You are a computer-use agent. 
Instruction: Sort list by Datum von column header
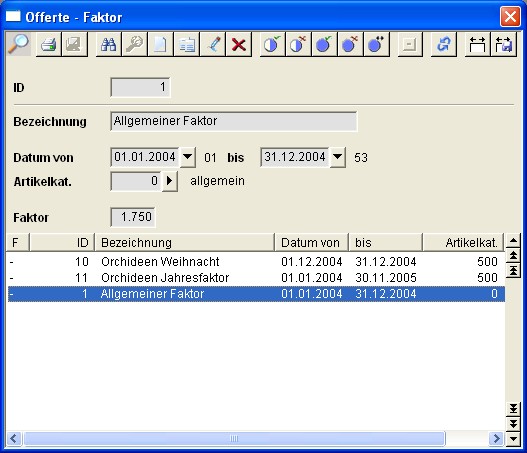[312, 242]
